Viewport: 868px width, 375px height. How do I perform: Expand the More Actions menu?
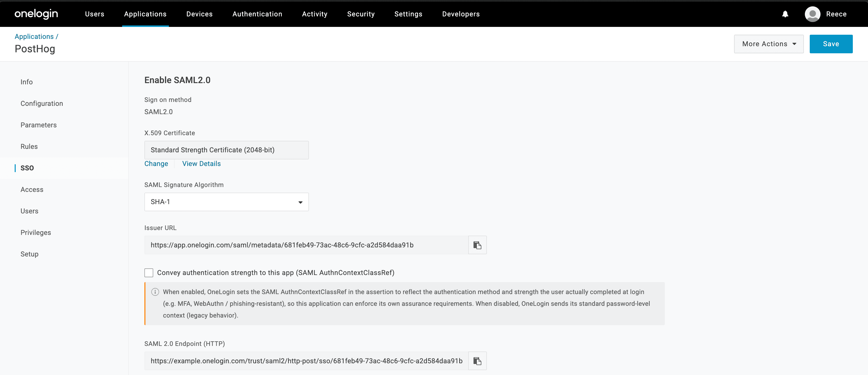[x=769, y=44]
